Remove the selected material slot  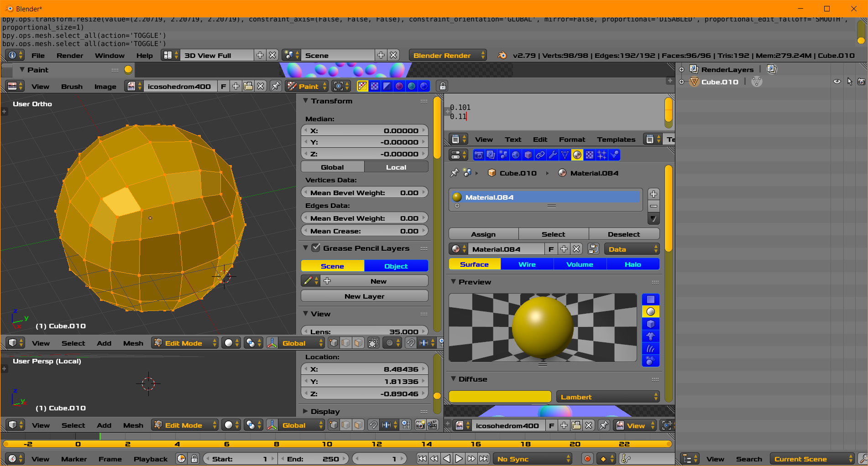click(x=654, y=206)
